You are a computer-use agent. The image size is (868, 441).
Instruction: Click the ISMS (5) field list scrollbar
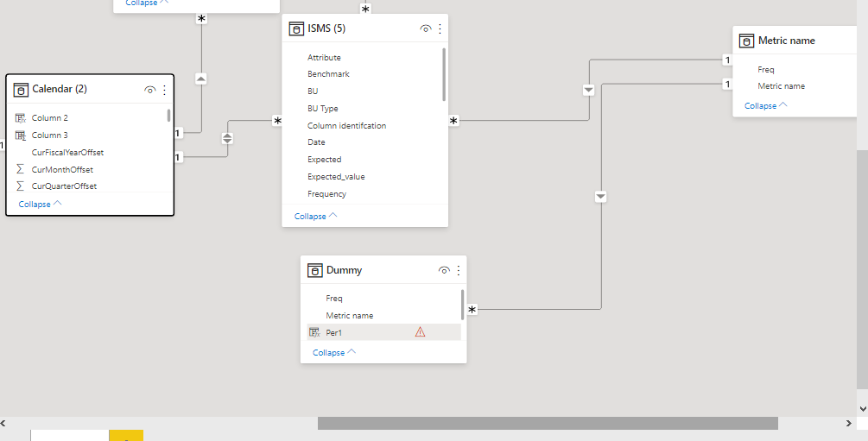(444, 74)
